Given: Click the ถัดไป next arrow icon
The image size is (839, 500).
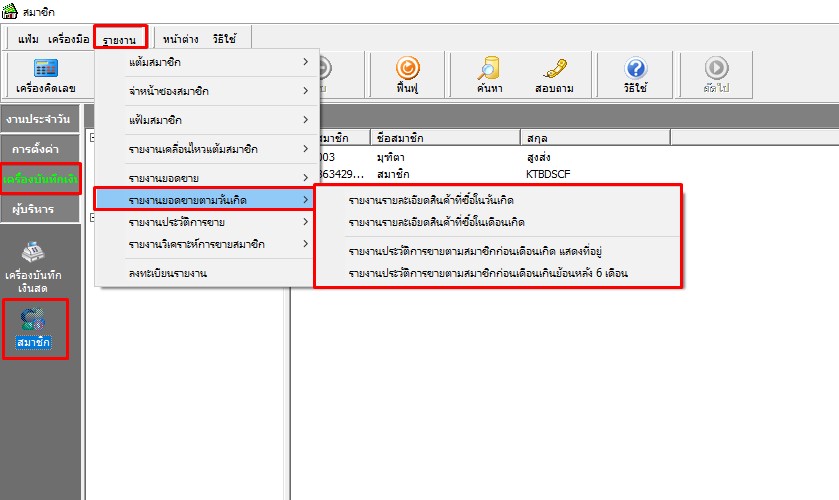Looking at the screenshot, I should (x=715, y=75).
